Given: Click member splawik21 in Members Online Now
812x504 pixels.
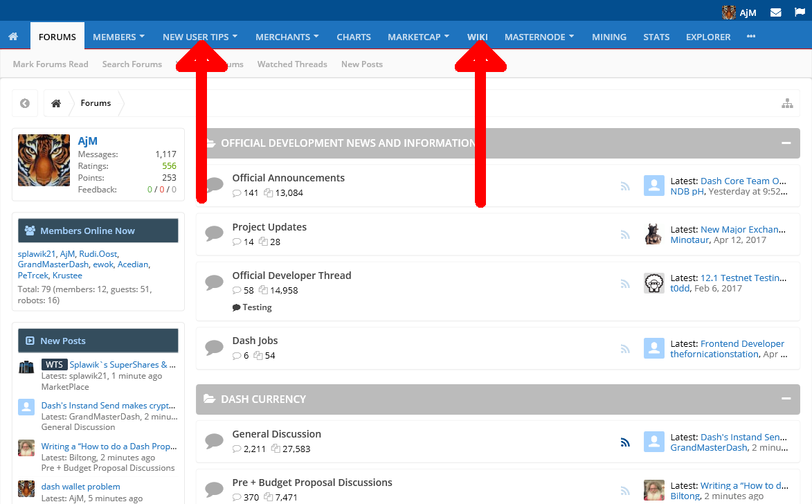Looking at the screenshot, I should click(x=36, y=254).
